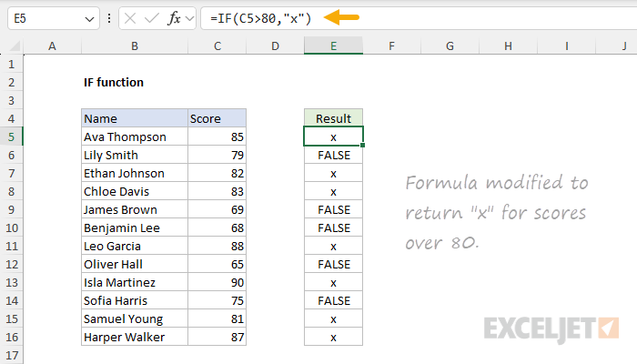Click the Name header cell
This screenshot has height=364, width=637.
tap(135, 118)
